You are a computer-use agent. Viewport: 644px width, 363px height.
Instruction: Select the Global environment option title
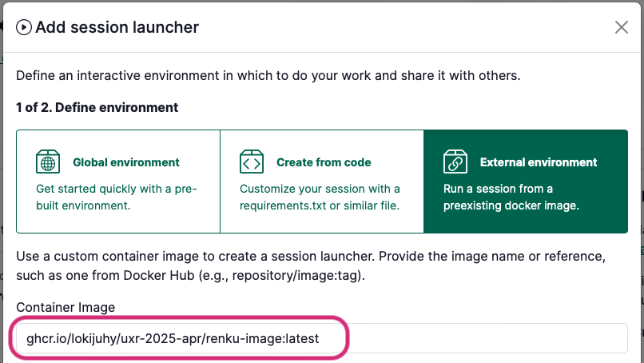coord(126,162)
